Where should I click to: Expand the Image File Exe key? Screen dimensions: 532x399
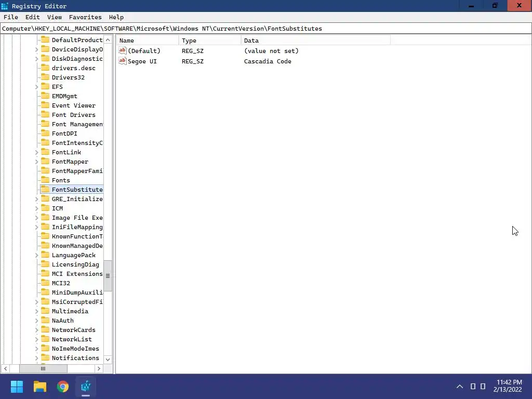tap(37, 218)
